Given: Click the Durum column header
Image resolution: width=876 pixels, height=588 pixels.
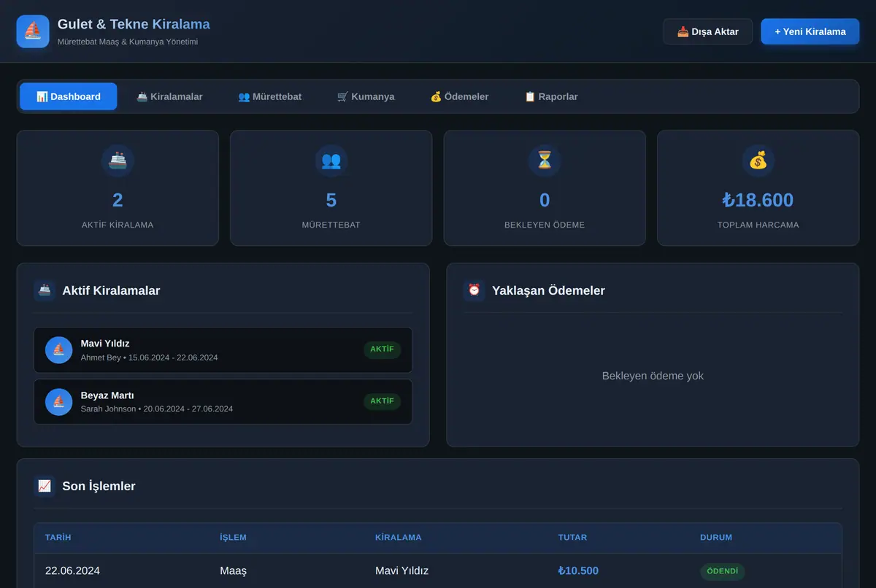Looking at the screenshot, I should pos(716,538).
